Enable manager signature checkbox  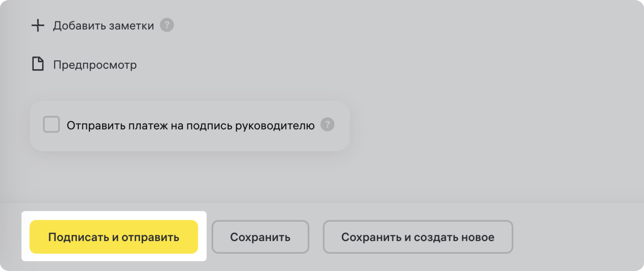tap(51, 125)
